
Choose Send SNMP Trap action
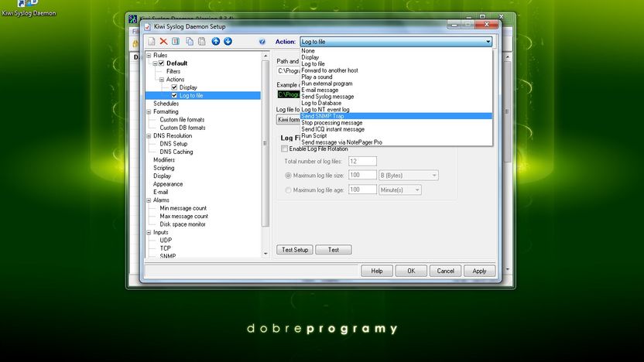point(396,116)
